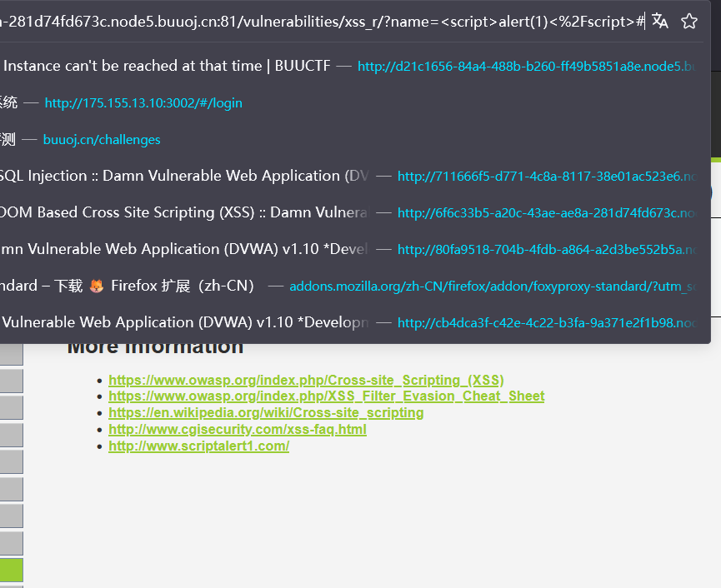The height and width of the screenshot is (588, 721).
Task: Open the OWASP Cross-site Scripting (XSS) link
Action: tap(306, 380)
